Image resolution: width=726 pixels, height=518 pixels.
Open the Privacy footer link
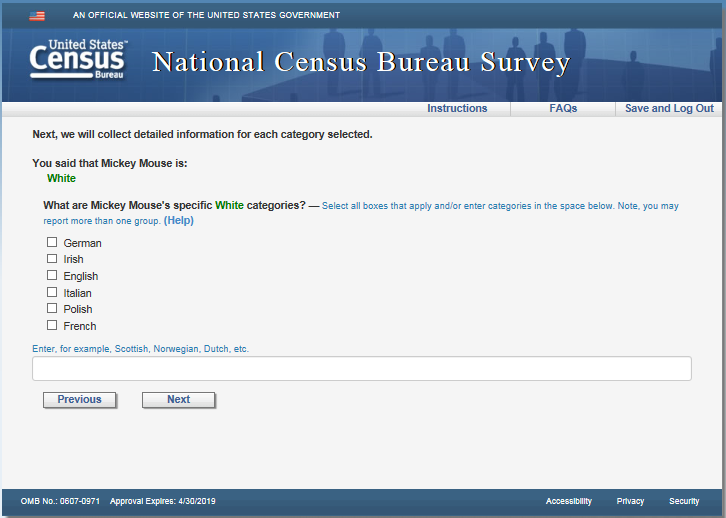point(630,501)
